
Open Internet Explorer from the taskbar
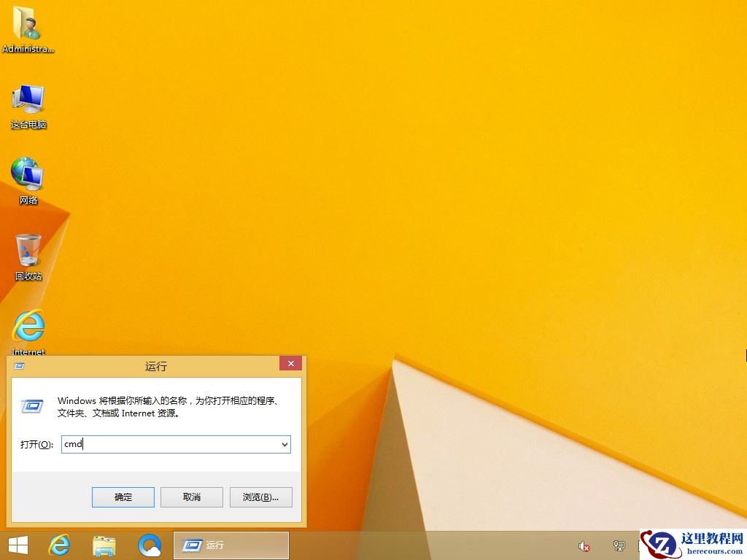(59, 545)
